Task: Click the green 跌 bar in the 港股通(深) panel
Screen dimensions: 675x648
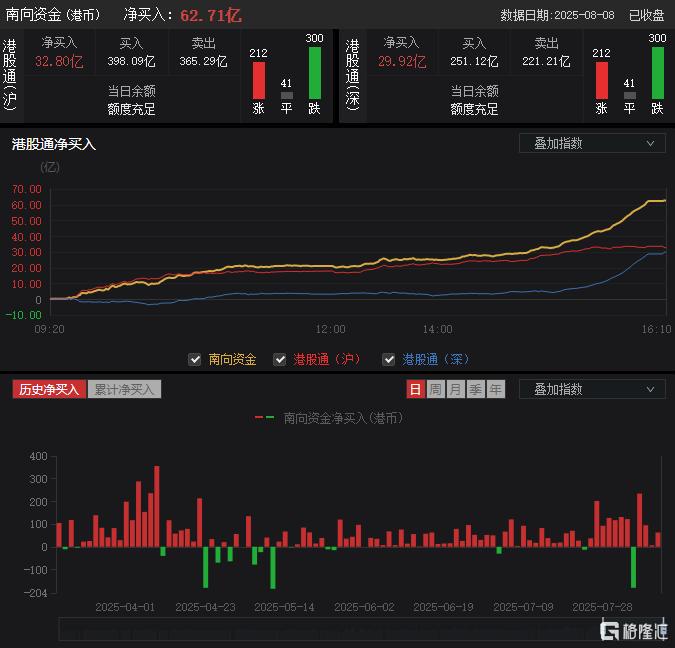Action: [x=658, y=73]
